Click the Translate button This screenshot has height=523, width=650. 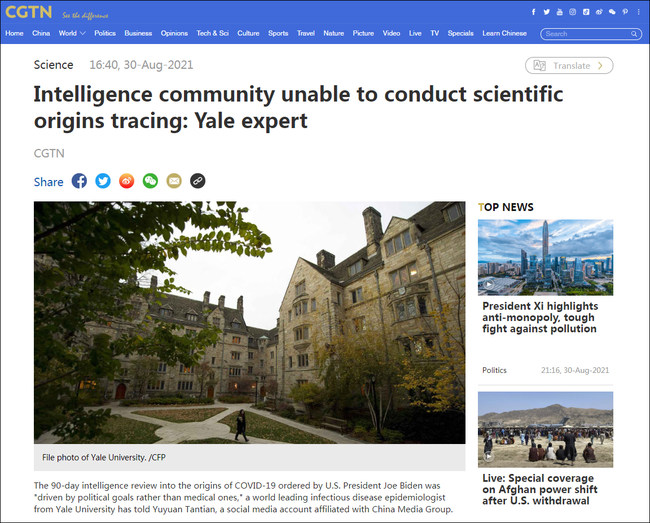pos(569,65)
